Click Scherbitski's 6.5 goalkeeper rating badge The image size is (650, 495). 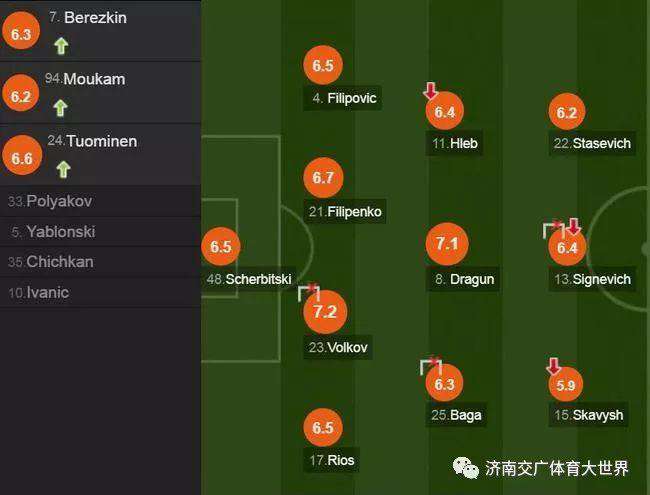point(220,246)
